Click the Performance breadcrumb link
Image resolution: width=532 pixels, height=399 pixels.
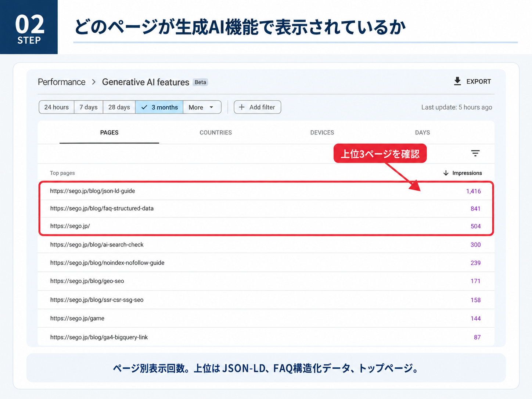(62, 82)
